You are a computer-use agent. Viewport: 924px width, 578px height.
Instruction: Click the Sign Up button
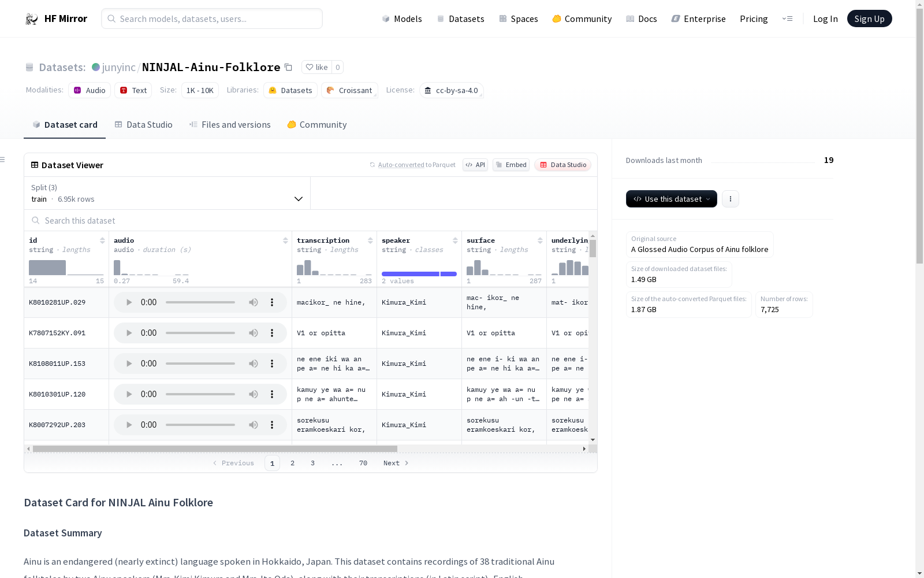pos(869,18)
